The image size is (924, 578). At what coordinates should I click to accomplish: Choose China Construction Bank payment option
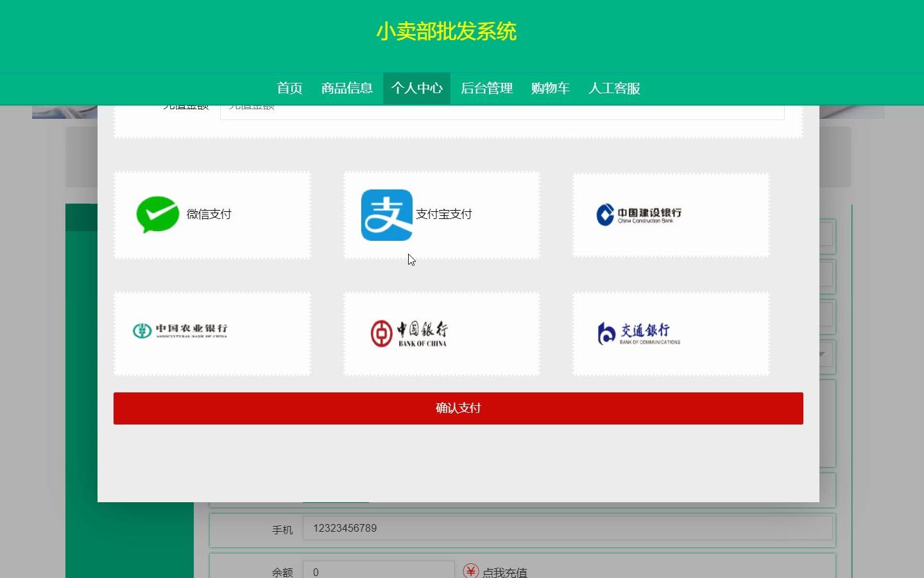671,215
